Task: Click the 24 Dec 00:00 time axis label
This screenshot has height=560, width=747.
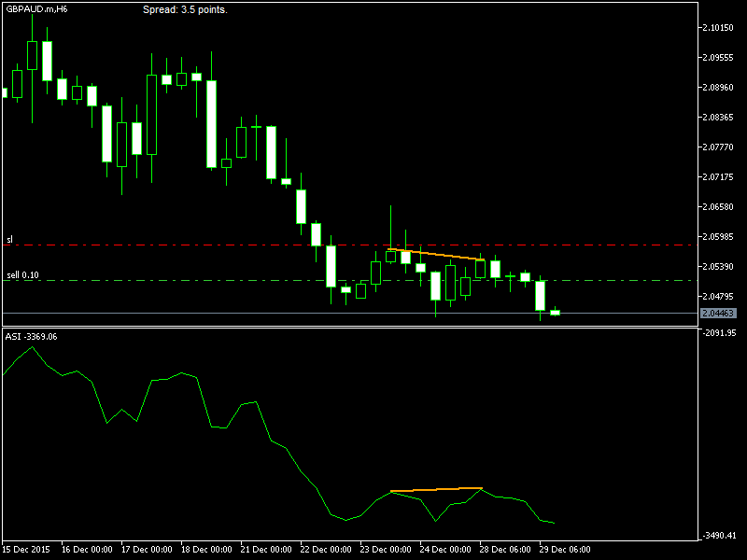Action: coord(445,549)
